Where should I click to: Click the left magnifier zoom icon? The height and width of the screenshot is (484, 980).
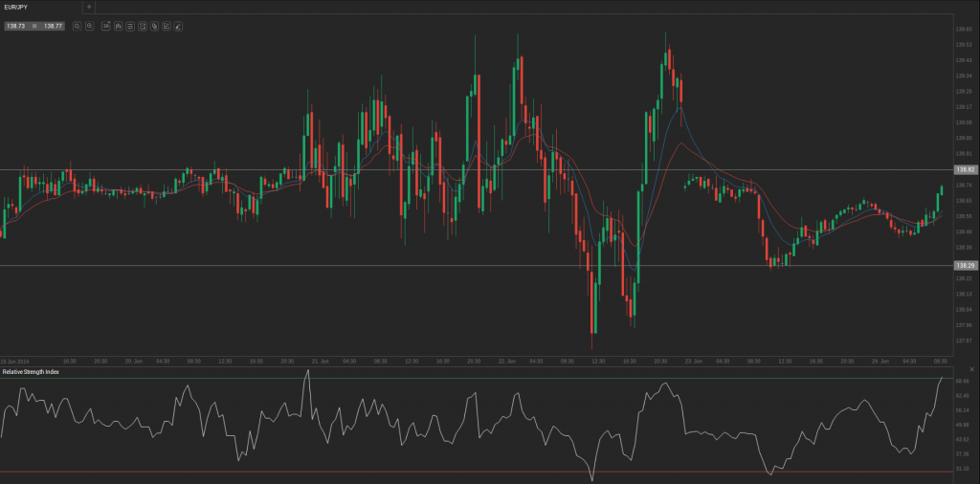77,26
